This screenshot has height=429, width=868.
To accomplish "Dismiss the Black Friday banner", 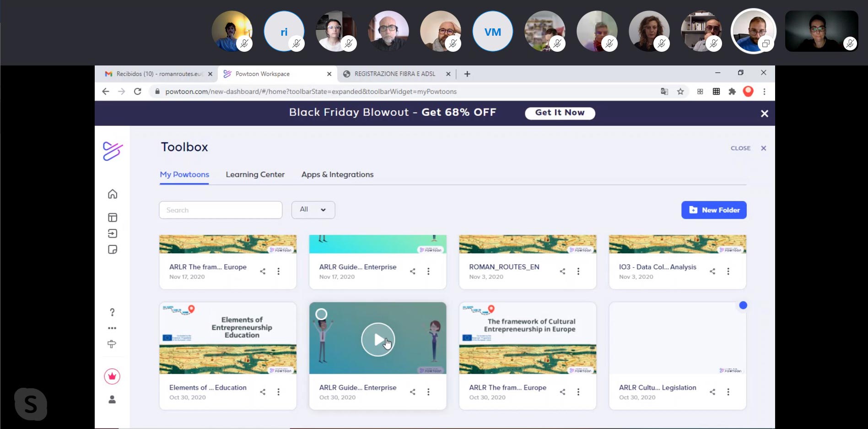I will 764,114.
